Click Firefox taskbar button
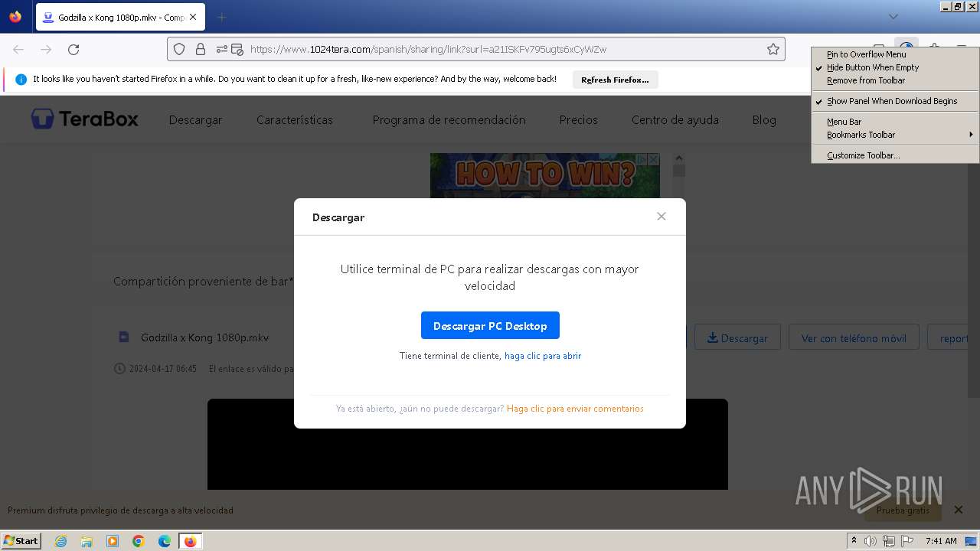This screenshot has height=551, width=980. 190,541
